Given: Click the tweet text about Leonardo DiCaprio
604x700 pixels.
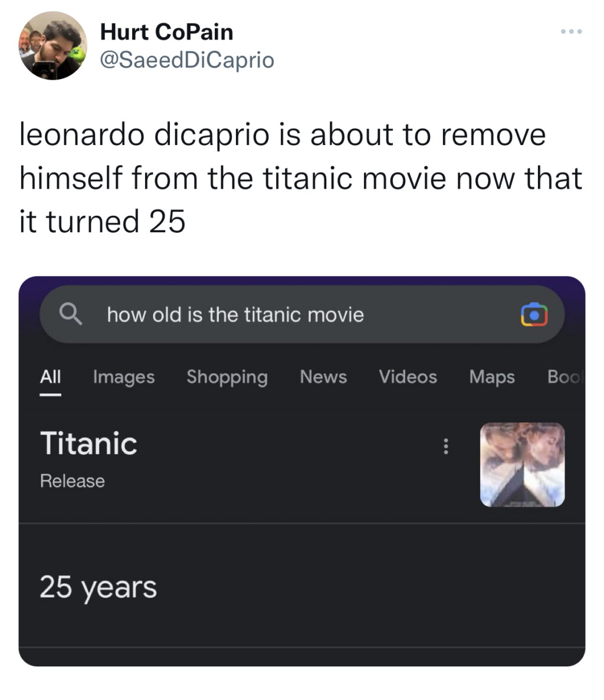Looking at the screenshot, I should click(x=295, y=177).
